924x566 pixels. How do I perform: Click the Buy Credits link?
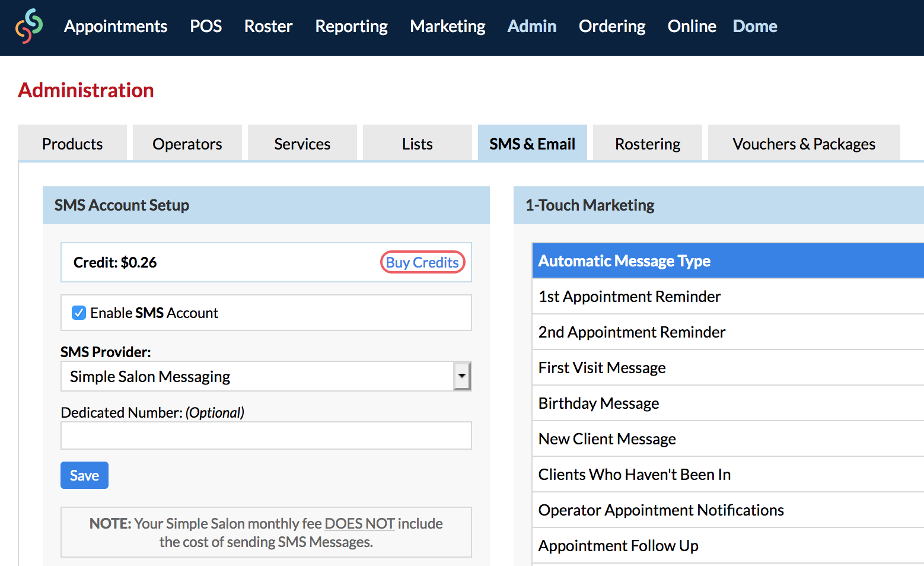tap(422, 262)
